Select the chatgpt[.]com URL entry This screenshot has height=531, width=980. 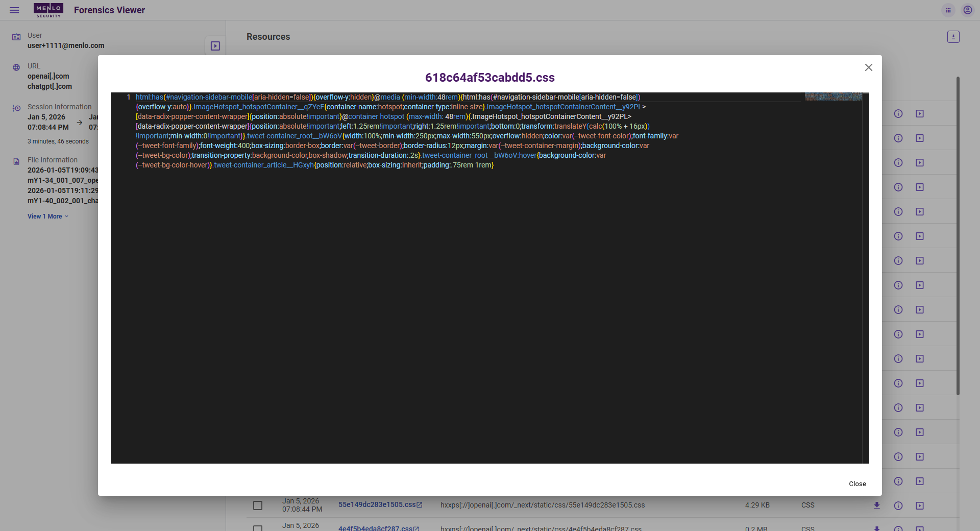[50, 86]
